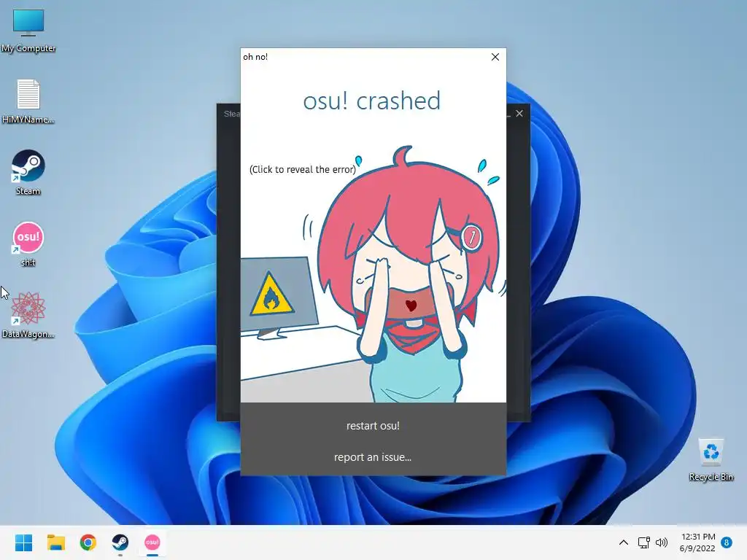Open network status tray icon

tap(643, 542)
